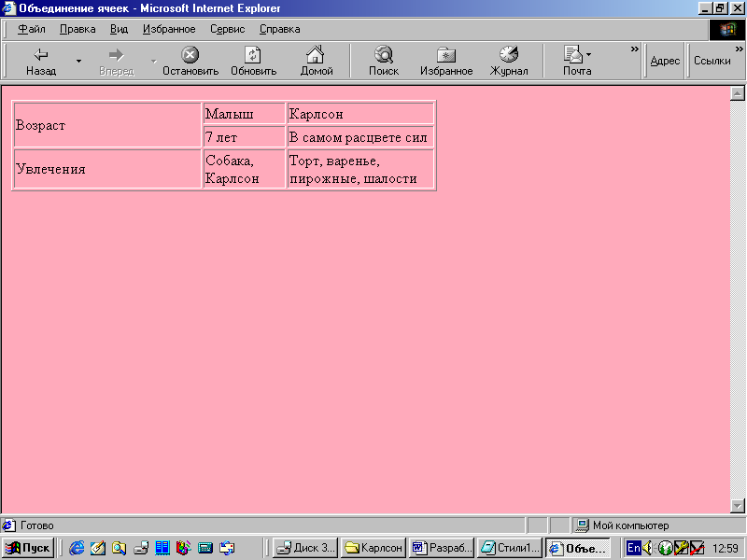Viewport: 747px width, 560px height.
Task: Go back with the Назад button
Action: 41,61
